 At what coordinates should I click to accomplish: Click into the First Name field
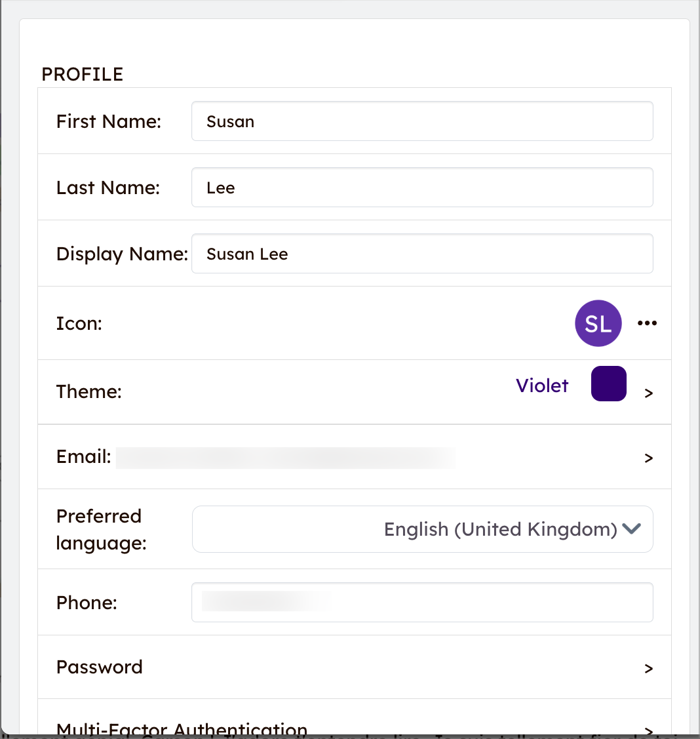pos(422,121)
